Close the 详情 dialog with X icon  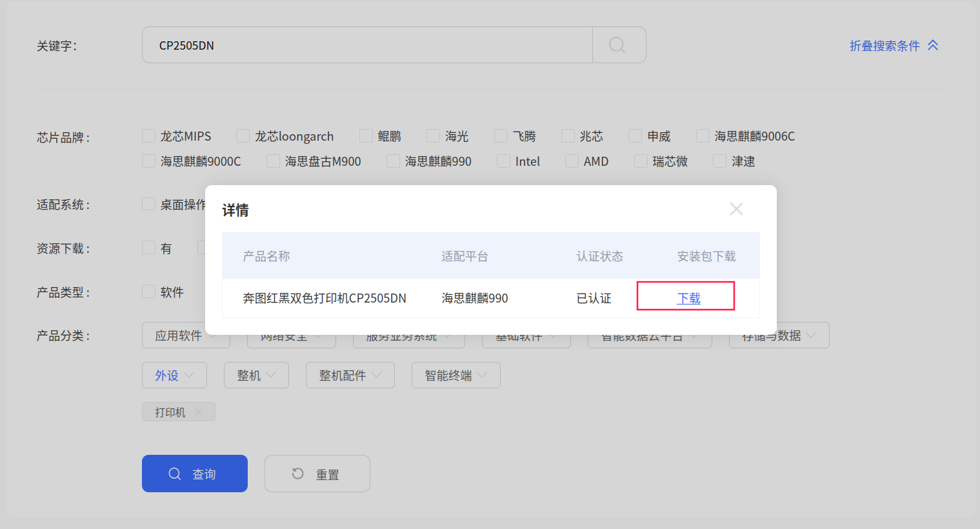pyautogui.click(x=736, y=209)
